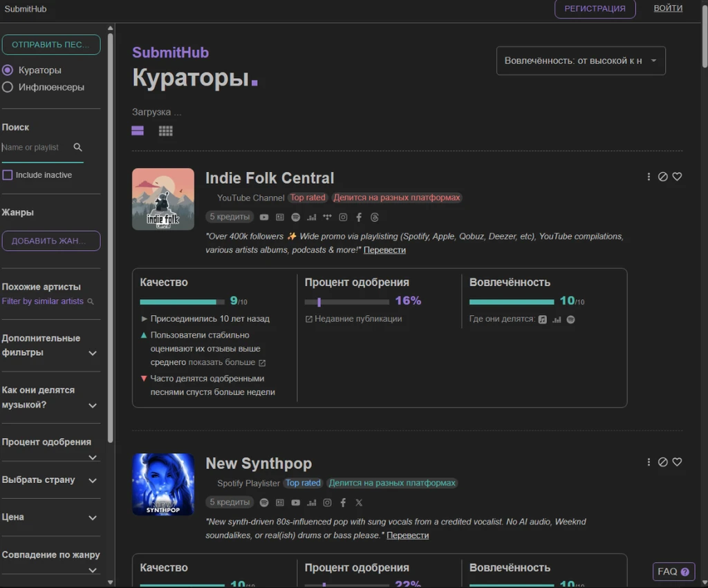The image size is (708, 588).
Task: Switch to grid view layout
Action: click(x=166, y=131)
